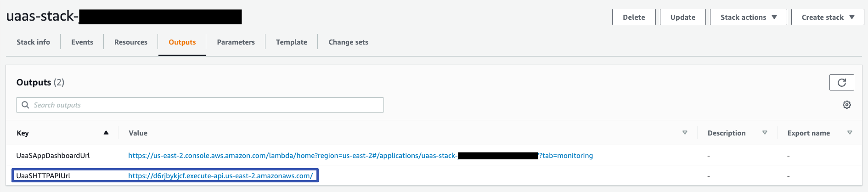The height and width of the screenshot is (192, 868).
Task: Click the Key column header
Action: (23, 133)
